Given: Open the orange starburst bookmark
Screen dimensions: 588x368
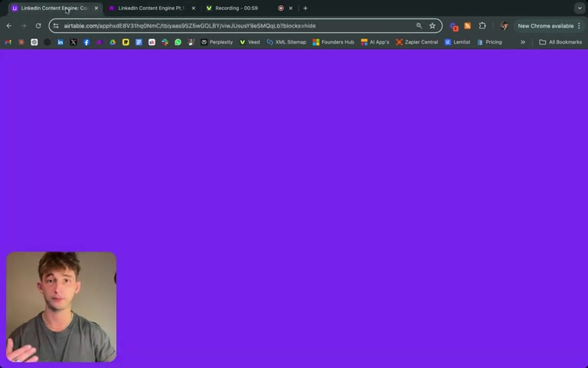Looking at the screenshot, I should click(x=21, y=42).
